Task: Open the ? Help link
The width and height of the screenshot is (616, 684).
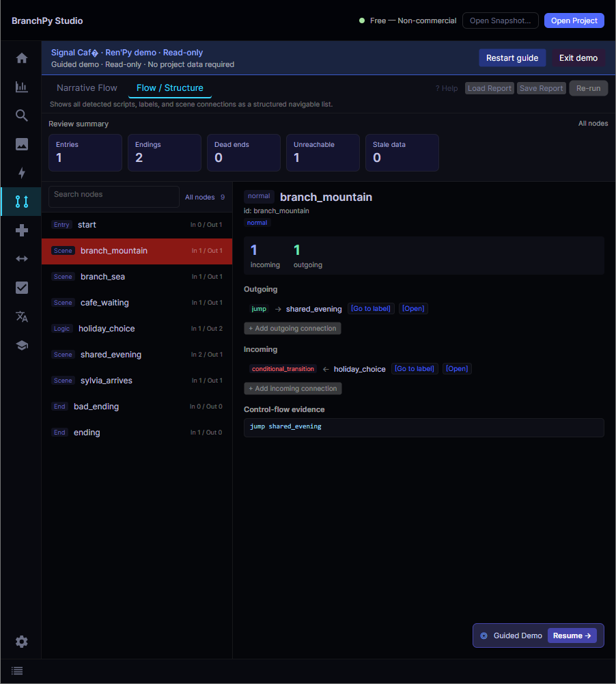Action: [x=447, y=88]
